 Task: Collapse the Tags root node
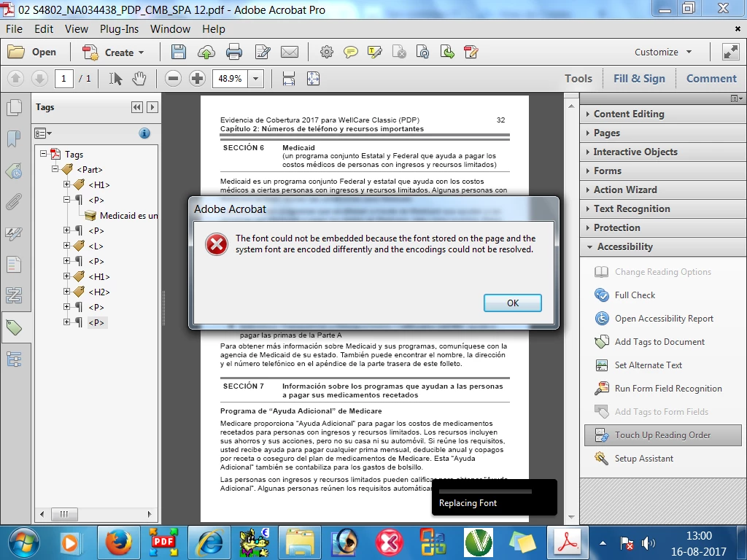(43, 154)
